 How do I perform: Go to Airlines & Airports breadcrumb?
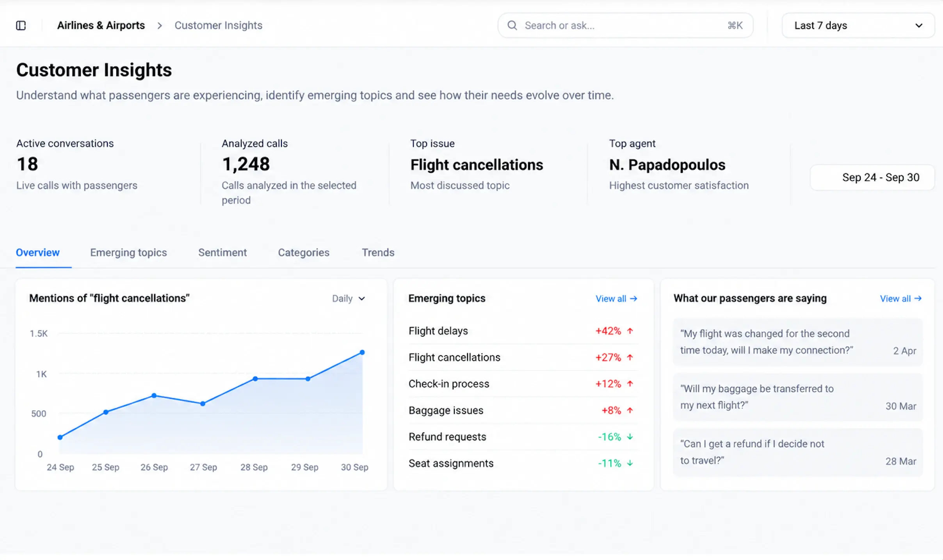(101, 25)
